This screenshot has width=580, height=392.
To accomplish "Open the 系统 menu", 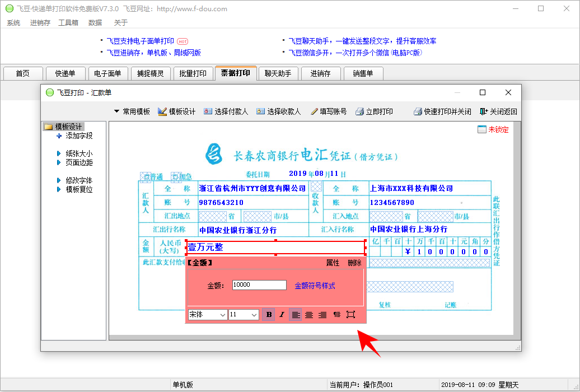I will [x=13, y=22].
